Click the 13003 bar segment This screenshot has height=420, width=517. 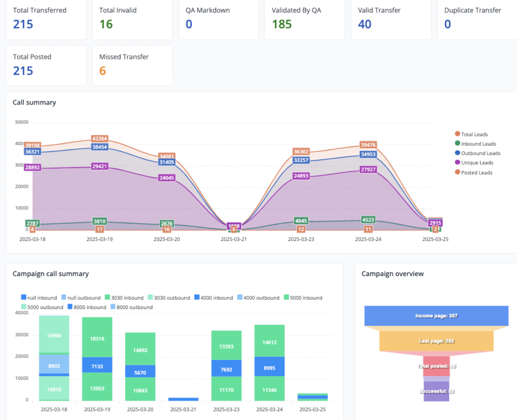point(97,387)
